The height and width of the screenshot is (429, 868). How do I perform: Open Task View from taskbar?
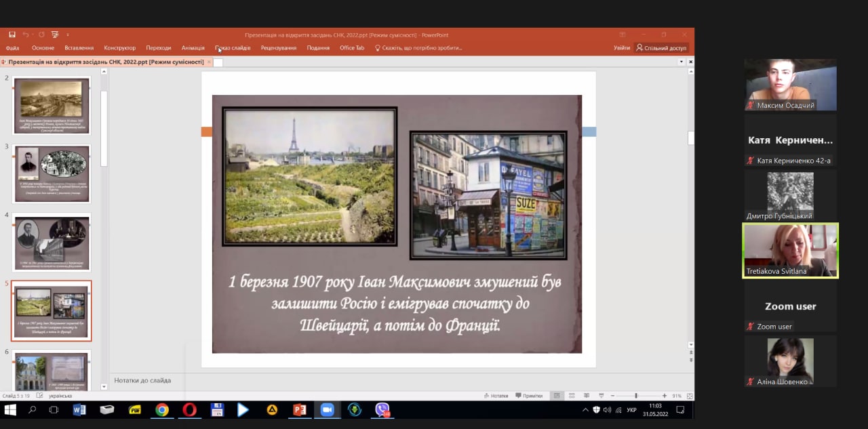54,410
